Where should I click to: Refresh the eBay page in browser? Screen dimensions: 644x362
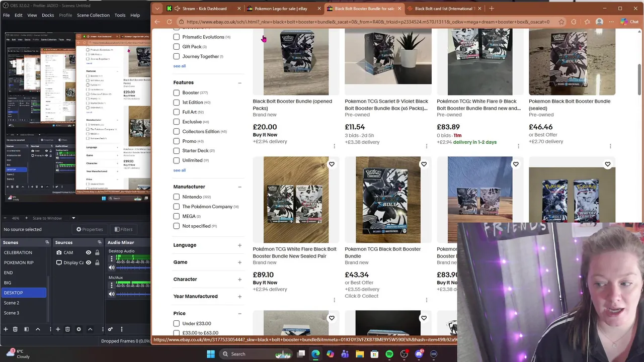coord(170,22)
